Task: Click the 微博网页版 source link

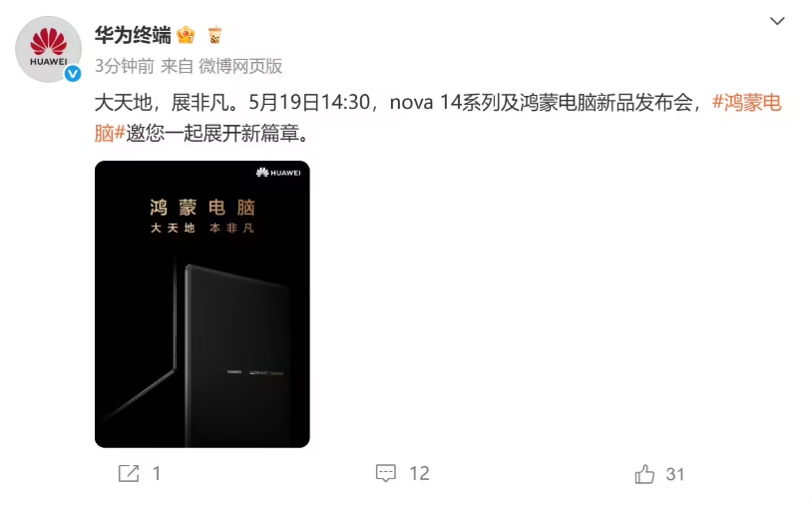Action: pos(240,66)
